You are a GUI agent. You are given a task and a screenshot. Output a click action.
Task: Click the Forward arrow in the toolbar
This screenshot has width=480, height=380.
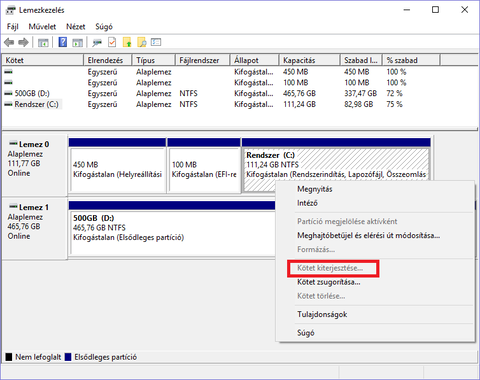click(23, 42)
